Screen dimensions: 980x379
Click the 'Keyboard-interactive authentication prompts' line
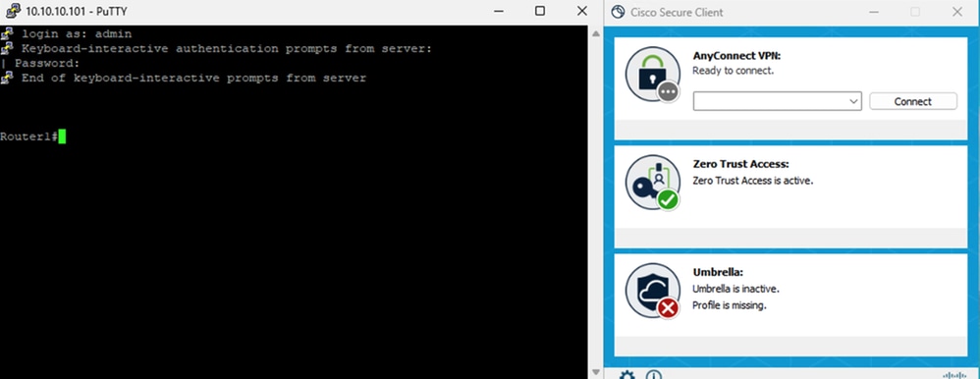226,49
